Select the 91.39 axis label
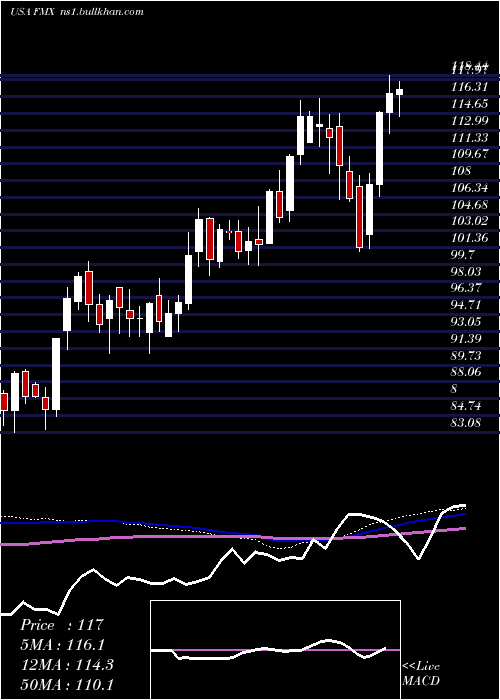 pos(467,338)
